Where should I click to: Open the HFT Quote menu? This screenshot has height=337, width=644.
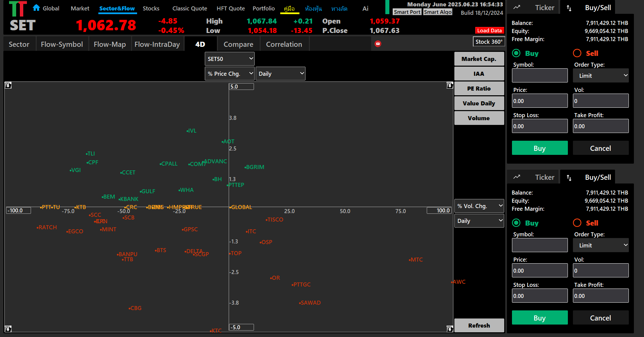pos(231,8)
